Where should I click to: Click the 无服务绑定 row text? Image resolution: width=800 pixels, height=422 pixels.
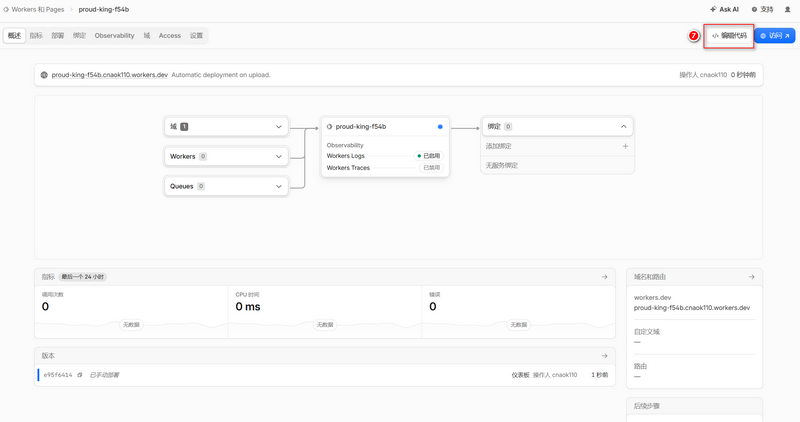click(502, 166)
